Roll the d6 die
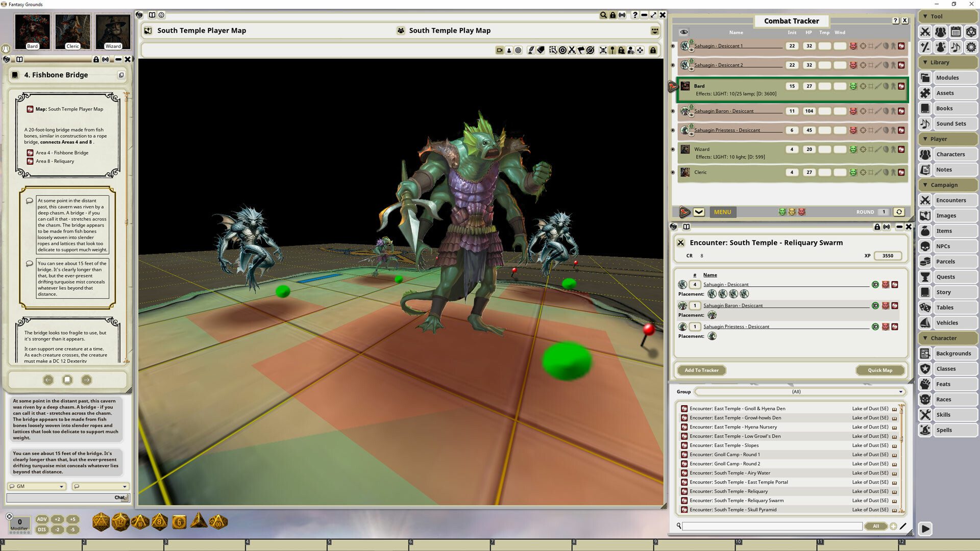The width and height of the screenshot is (980, 551). [x=179, y=522]
